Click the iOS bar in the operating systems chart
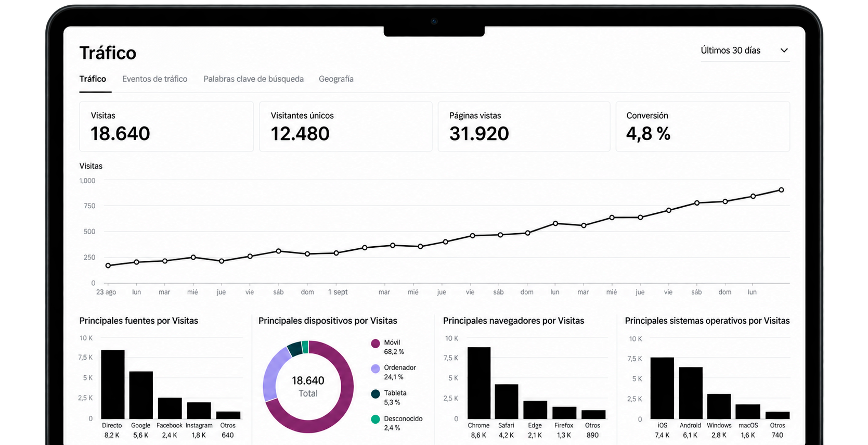 [x=662, y=388]
